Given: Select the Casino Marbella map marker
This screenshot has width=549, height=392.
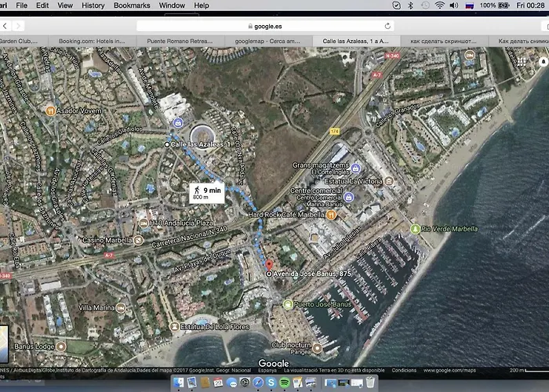Looking at the screenshot, I should point(78,240).
